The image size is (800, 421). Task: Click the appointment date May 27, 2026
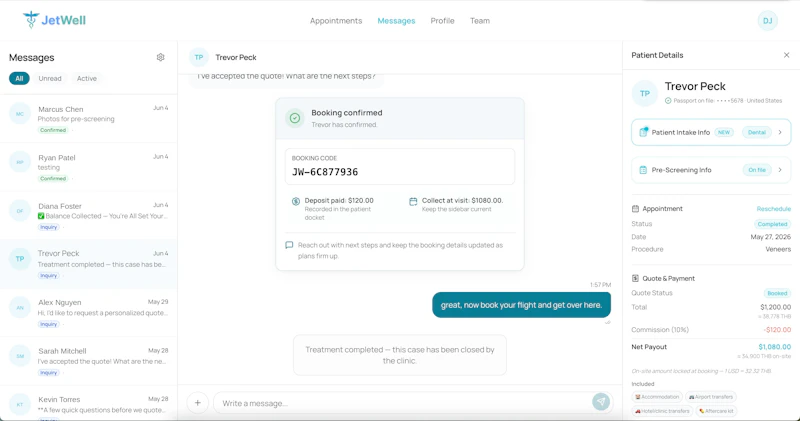(770, 237)
